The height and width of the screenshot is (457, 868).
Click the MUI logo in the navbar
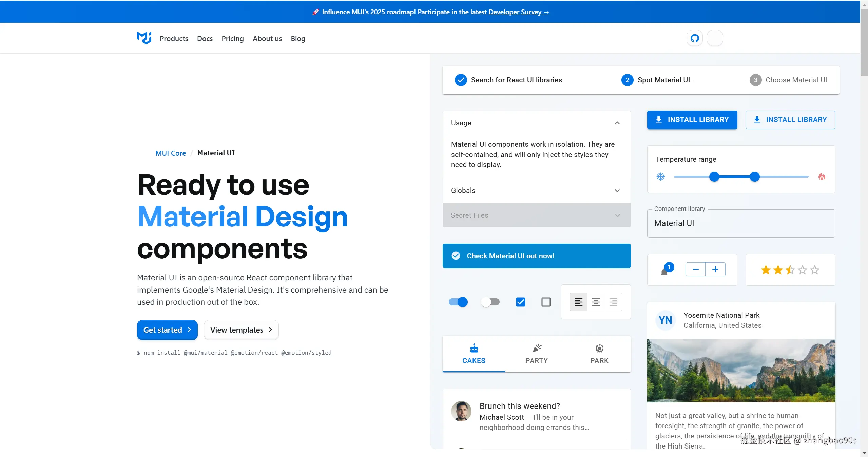point(144,38)
